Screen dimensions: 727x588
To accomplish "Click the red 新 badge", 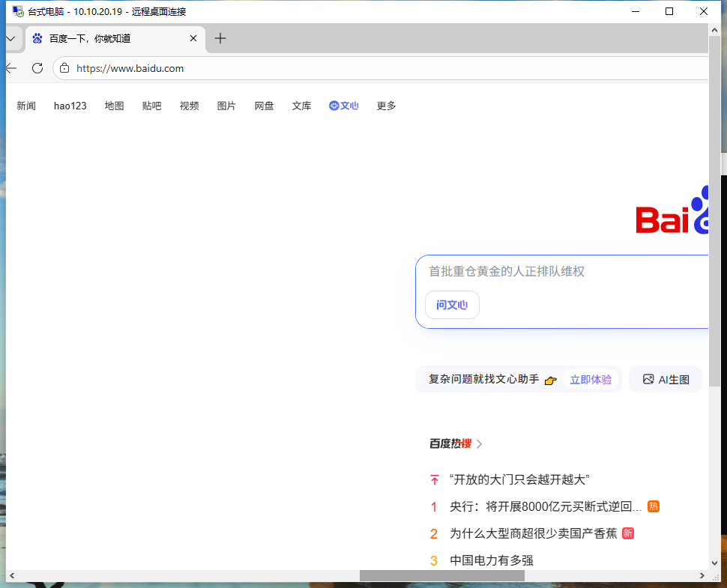I will point(628,533).
